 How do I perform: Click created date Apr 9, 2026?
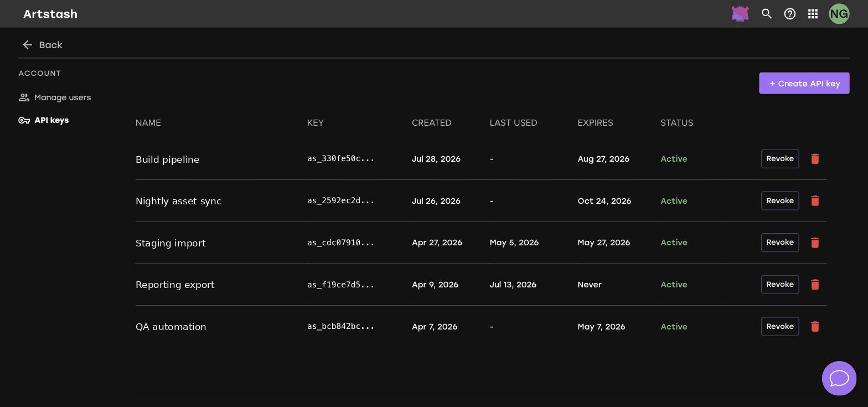tap(435, 285)
